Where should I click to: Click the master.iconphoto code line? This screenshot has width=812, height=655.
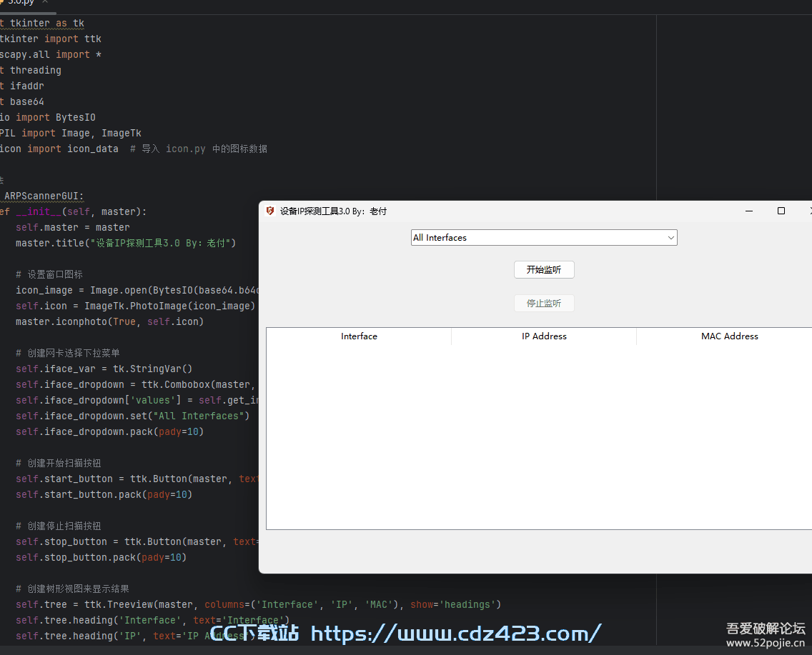coord(110,322)
